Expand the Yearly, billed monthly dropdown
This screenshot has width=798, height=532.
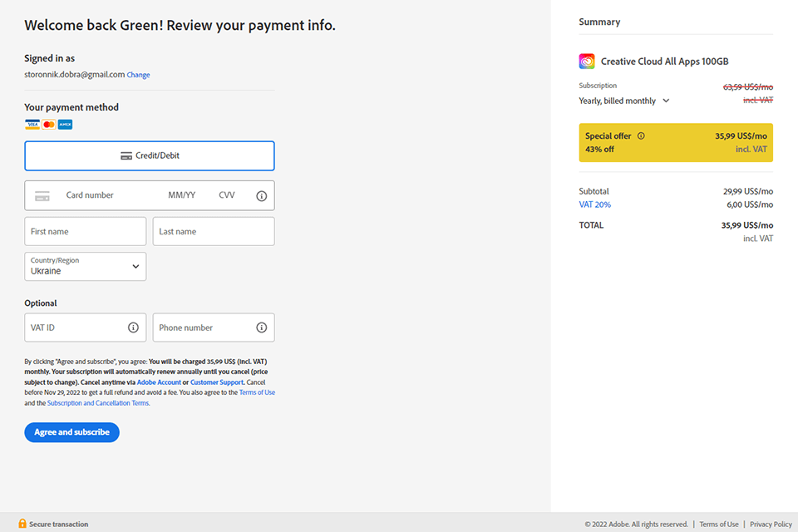624,101
